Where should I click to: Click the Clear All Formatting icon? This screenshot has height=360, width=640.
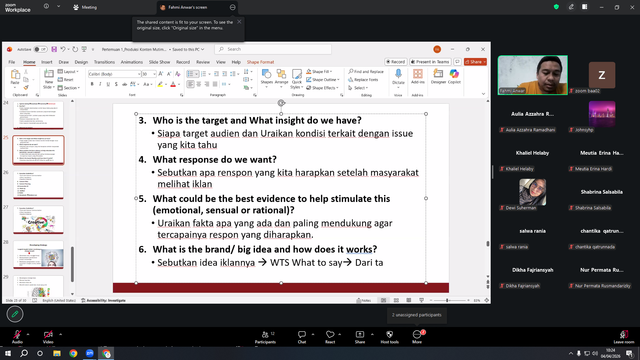tap(178, 74)
